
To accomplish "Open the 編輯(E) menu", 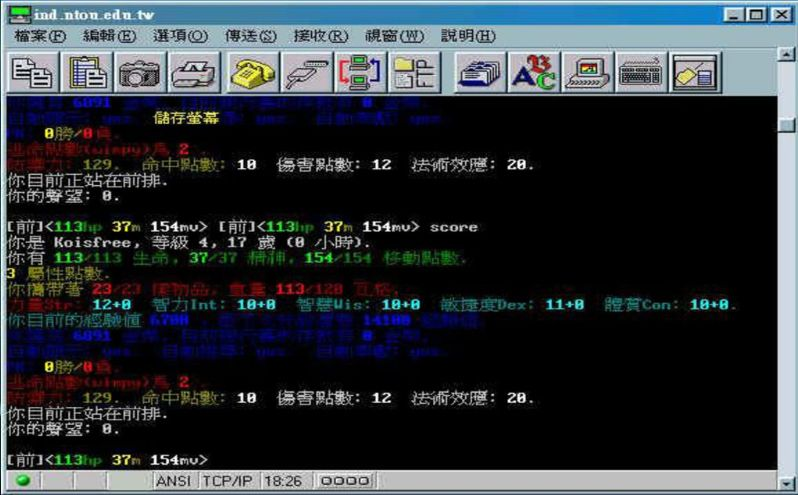I will tap(109, 36).
